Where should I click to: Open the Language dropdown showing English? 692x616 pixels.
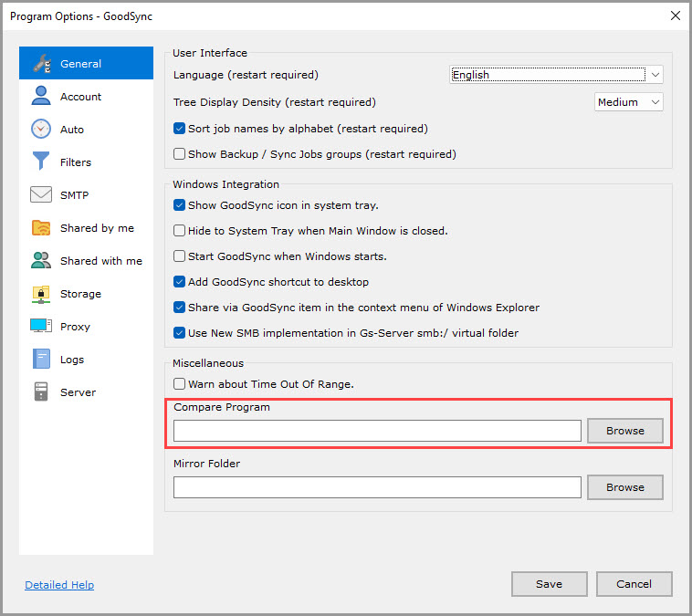point(556,75)
